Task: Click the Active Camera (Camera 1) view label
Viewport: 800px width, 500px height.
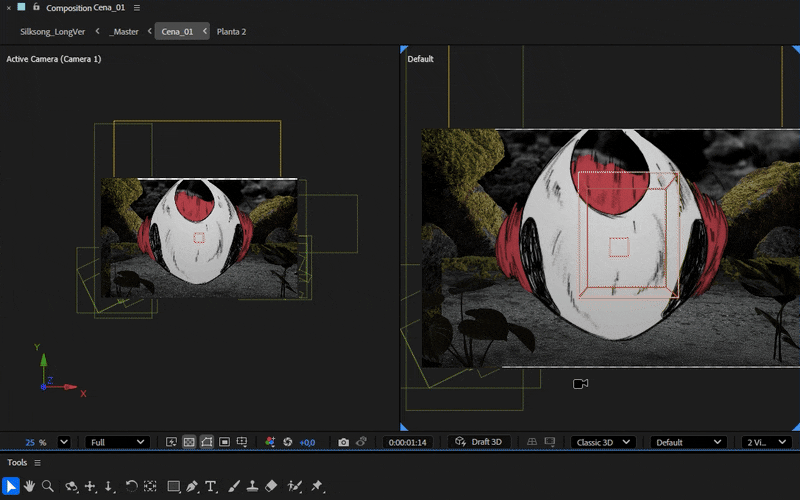Action: [x=54, y=59]
